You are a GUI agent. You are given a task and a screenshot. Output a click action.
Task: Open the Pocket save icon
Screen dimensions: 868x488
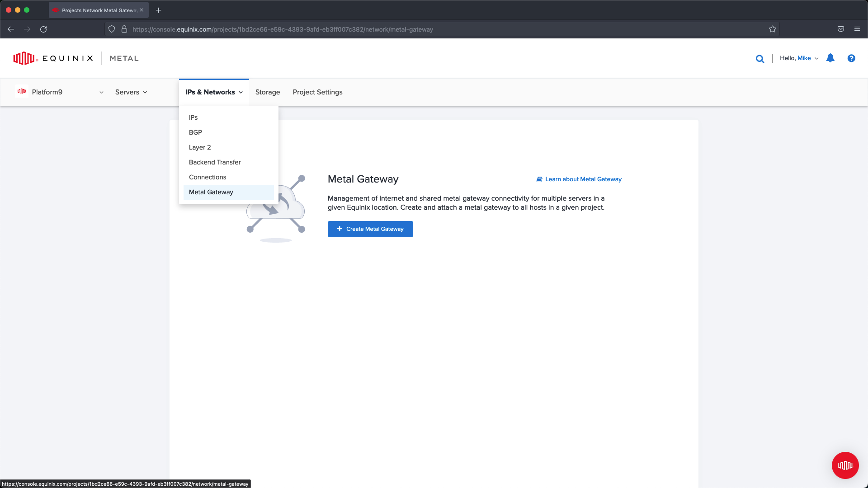tap(841, 29)
